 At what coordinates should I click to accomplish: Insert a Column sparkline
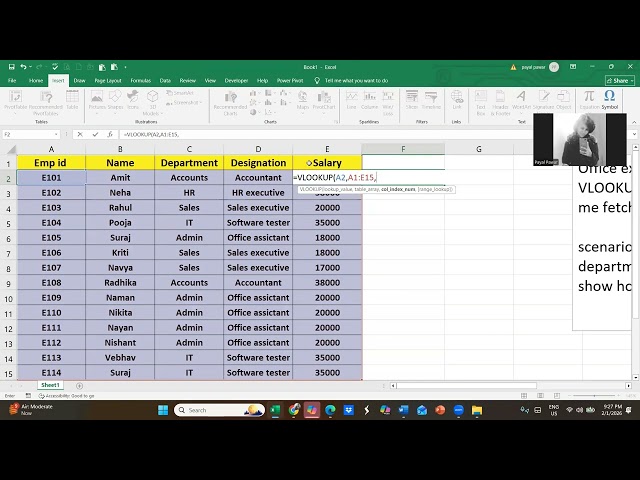pyautogui.click(x=369, y=100)
